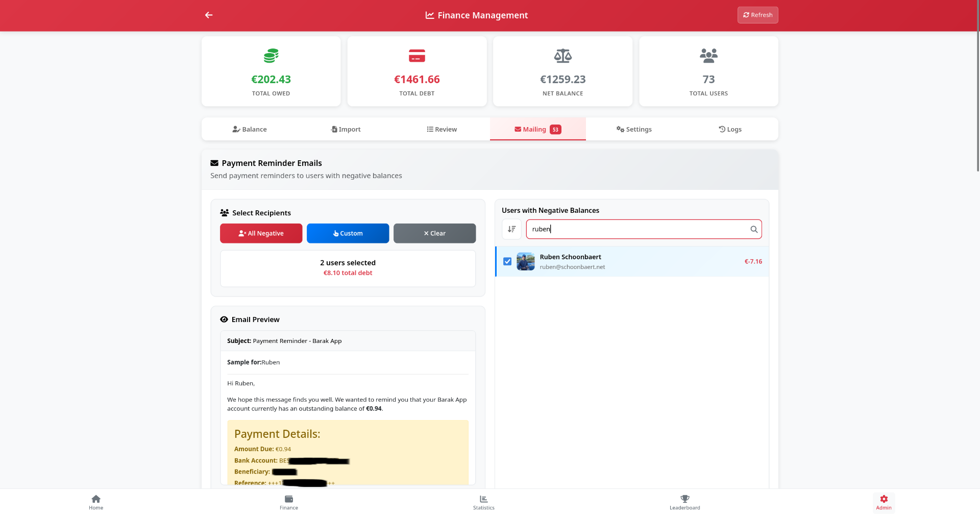Click the back arrow icon in header
The height and width of the screenshot is (516, 980).
coord(209,15)
